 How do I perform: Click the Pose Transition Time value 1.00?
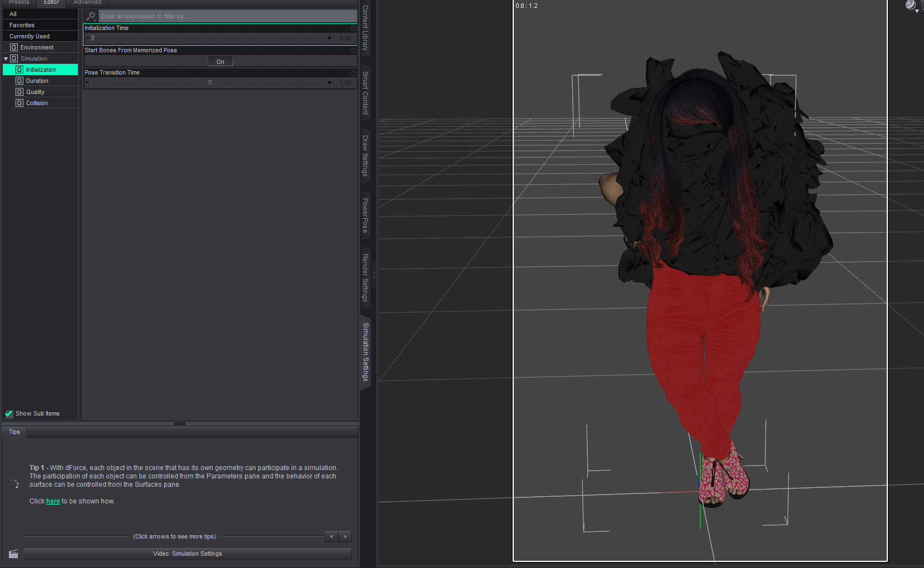(x=345, y=83)
